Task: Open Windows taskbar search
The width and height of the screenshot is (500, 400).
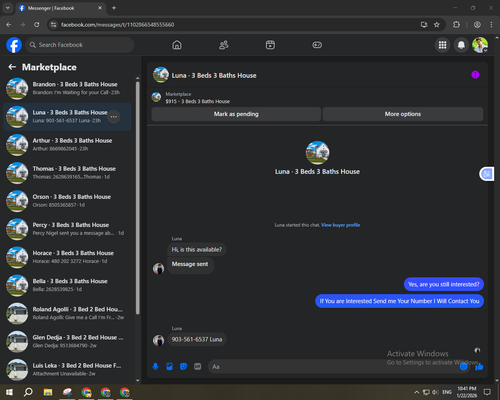Action: (x=28, y=392)
